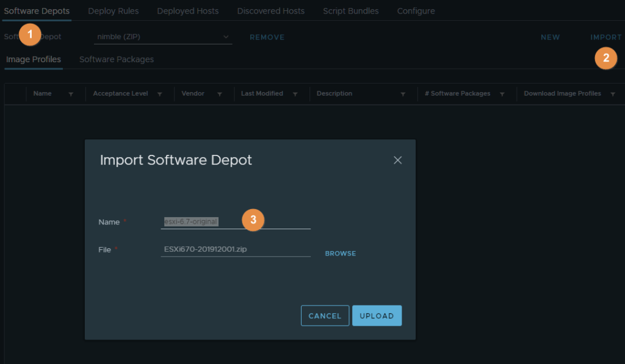Click the Vendor column filter icon

point(220,95)
